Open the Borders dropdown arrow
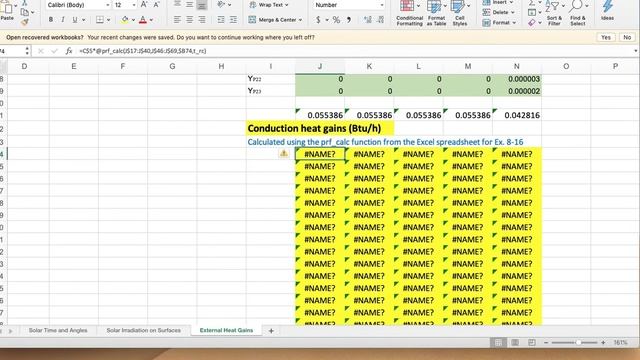The width and height of the screenshot is (640, 360). (109, 20)
